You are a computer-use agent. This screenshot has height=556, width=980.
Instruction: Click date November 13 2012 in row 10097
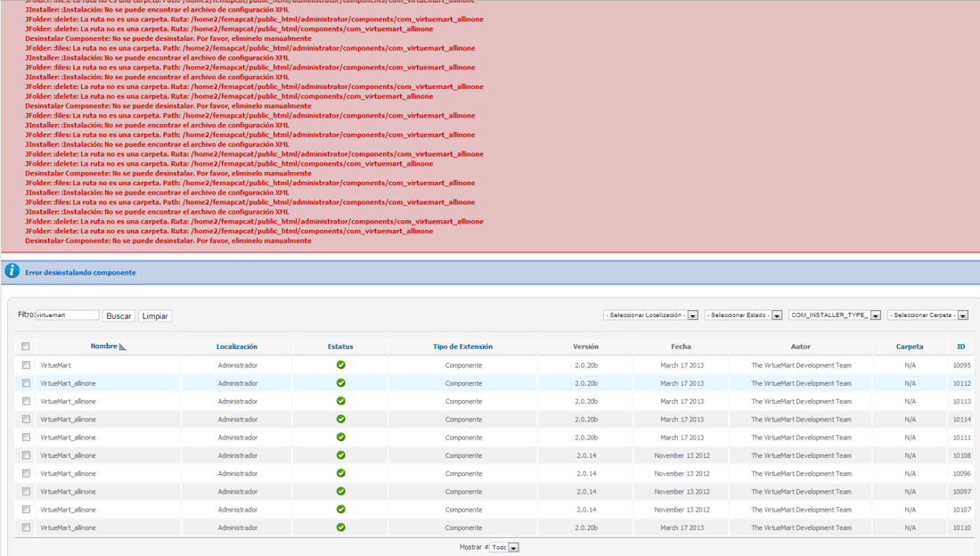click(x=682, y=492)
